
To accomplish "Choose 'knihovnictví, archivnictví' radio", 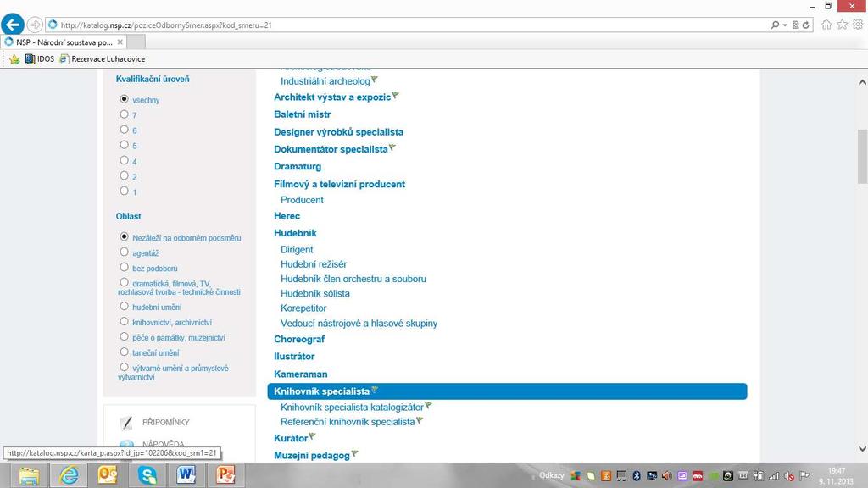I will (124, 321).
